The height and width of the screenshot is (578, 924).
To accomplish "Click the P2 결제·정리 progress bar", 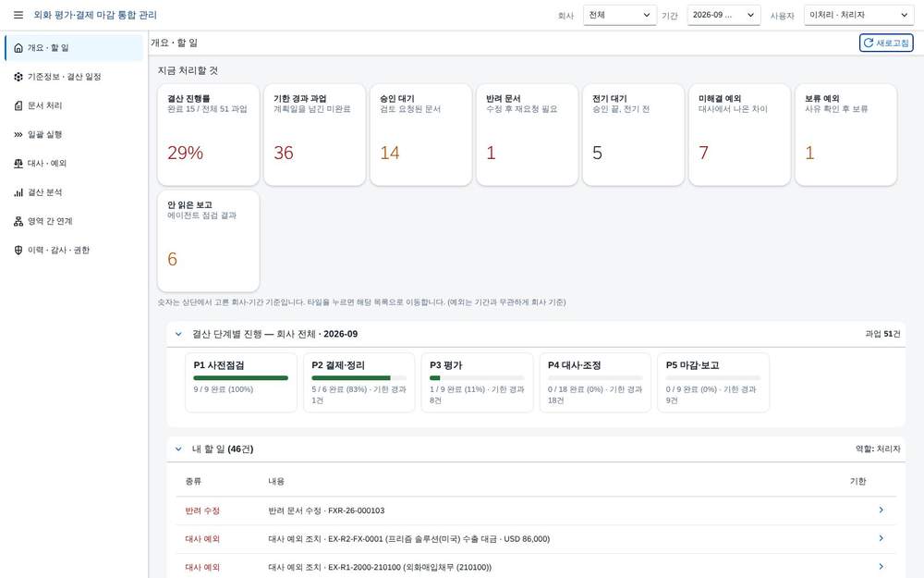I will pyautogui.click(x=359, y=378).
